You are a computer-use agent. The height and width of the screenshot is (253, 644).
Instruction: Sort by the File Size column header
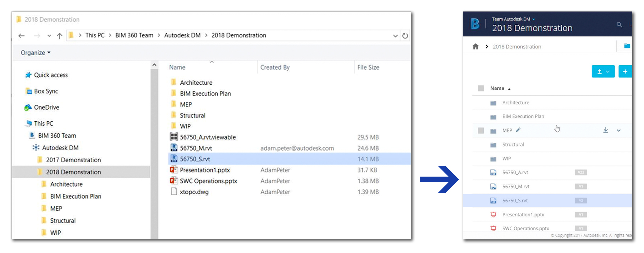[x=368, y=67]
